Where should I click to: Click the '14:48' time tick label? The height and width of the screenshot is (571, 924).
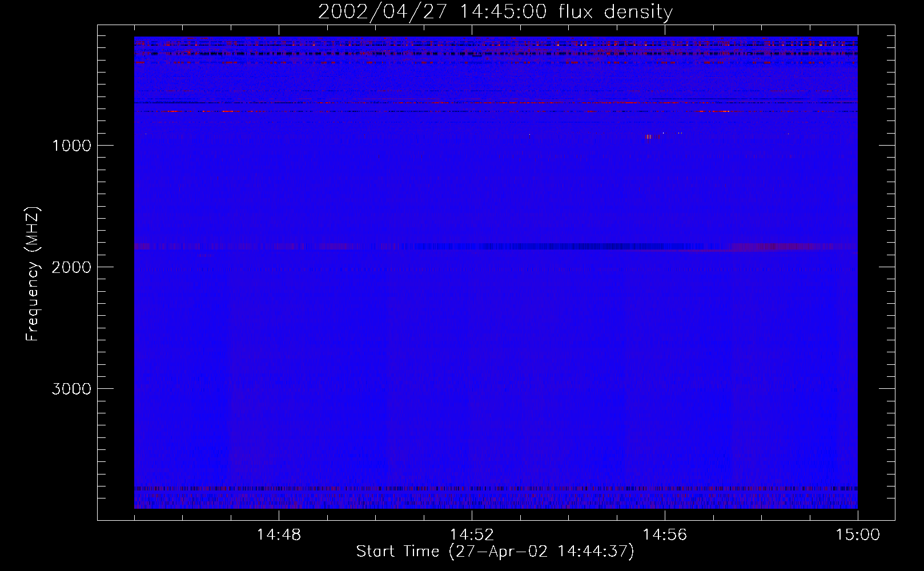click(x=279, y=535)
